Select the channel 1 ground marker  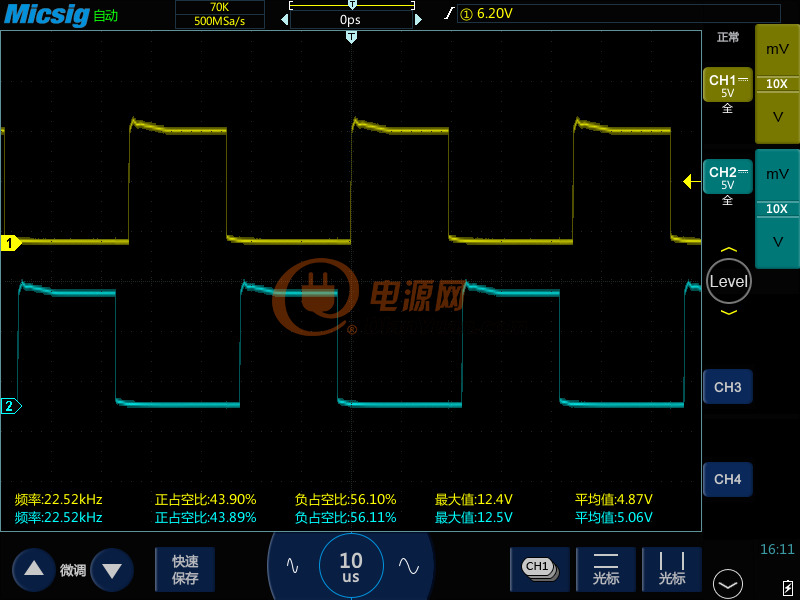[x=10, y=243]
